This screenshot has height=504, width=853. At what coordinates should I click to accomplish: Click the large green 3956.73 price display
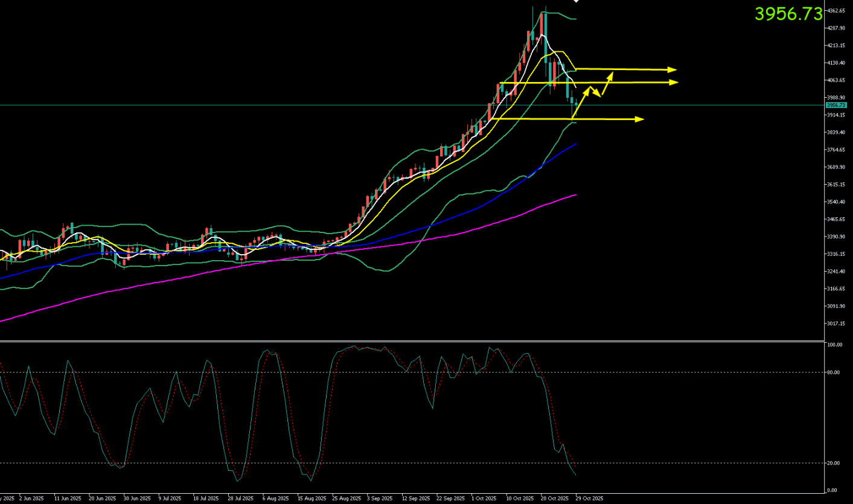tap(788, 14)
